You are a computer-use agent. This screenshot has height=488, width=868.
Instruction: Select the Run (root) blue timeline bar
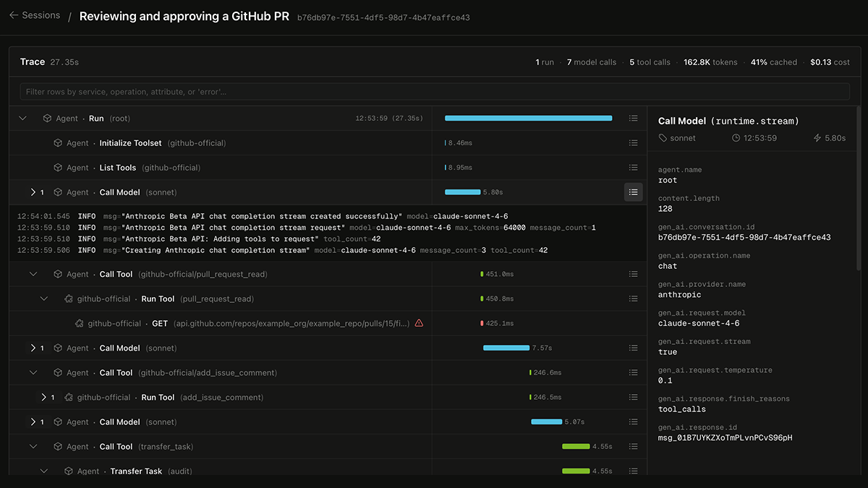coord(528,119)
